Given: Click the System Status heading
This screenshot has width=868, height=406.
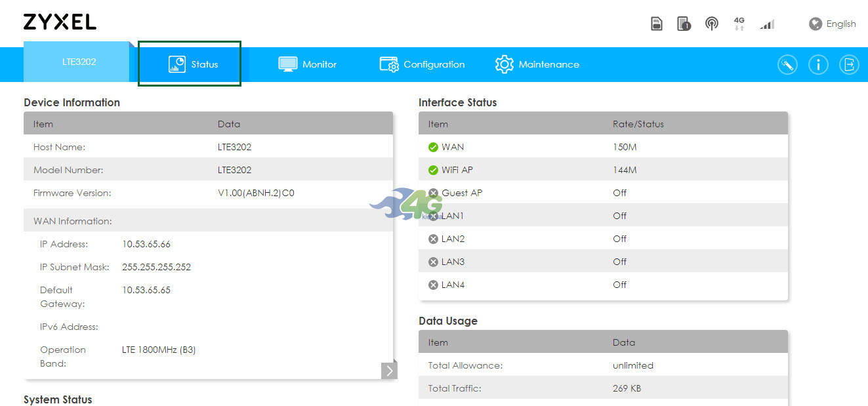Looking at the screenshot, I should 58,399.
